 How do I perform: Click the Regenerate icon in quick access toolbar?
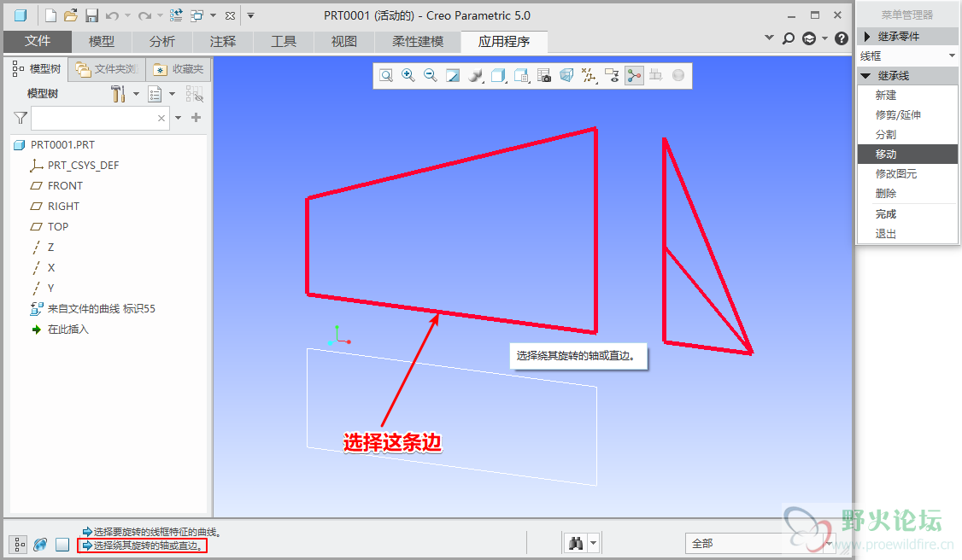176,15
